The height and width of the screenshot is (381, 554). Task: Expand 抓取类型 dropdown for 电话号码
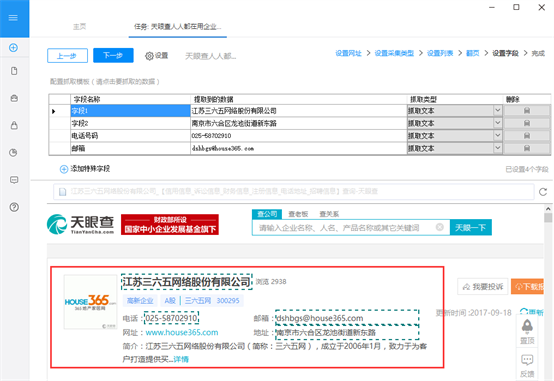pyautogui.click(x=497, y=136)
